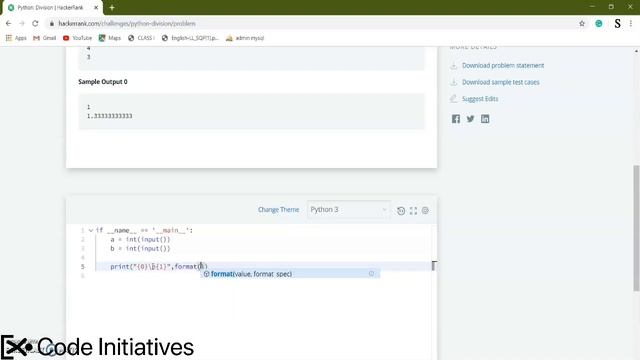Click Change Theme in editor
This screenshot has width=640, height=360.
278,209
